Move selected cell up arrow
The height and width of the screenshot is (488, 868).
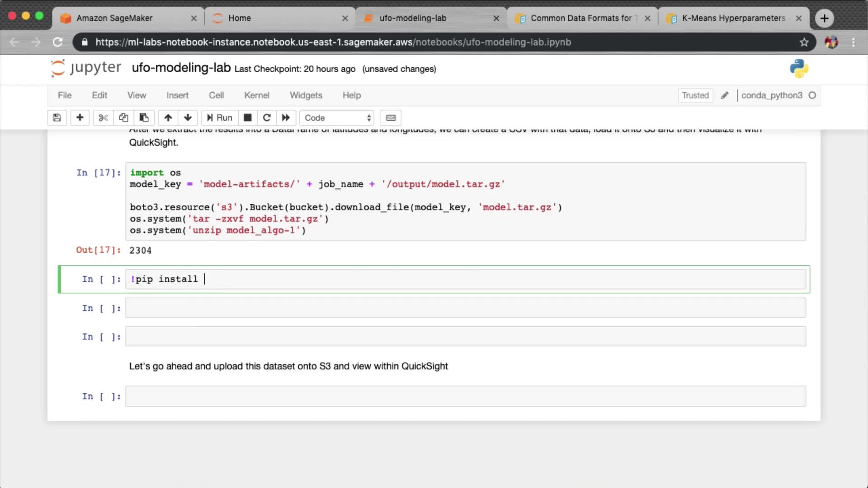pos(168,118)
